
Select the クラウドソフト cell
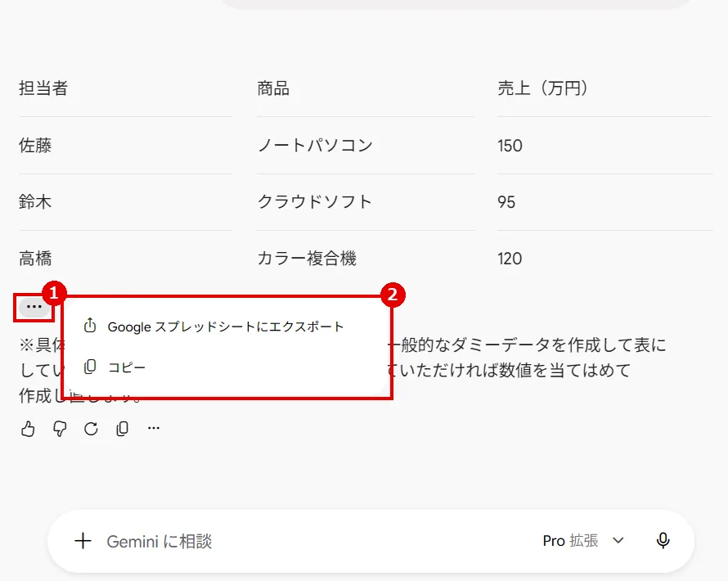point(315,202)
